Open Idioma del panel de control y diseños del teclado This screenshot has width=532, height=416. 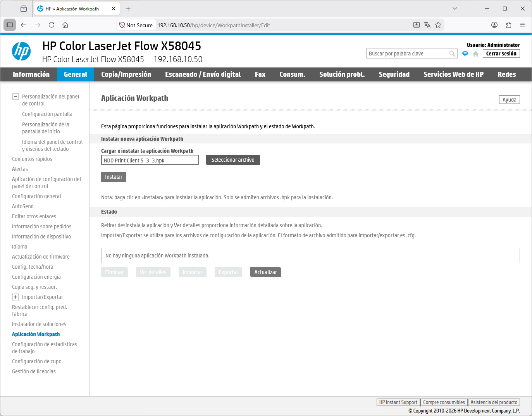point(52,145)
